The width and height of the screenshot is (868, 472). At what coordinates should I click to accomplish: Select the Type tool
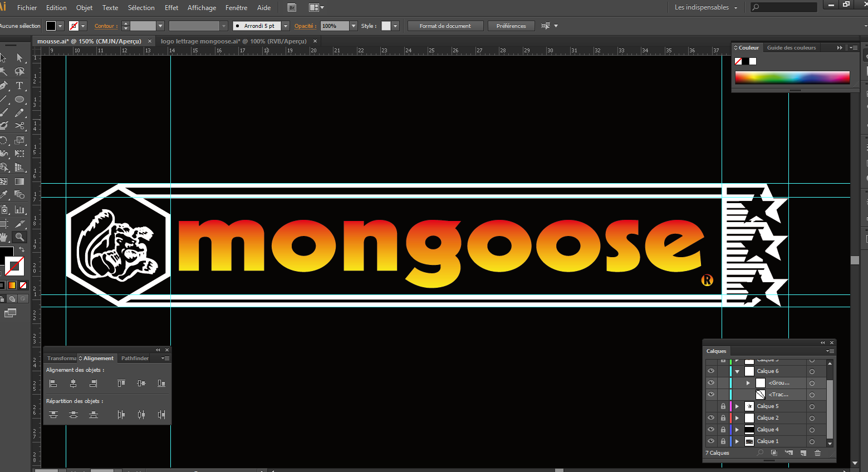[x=19, y=86]
